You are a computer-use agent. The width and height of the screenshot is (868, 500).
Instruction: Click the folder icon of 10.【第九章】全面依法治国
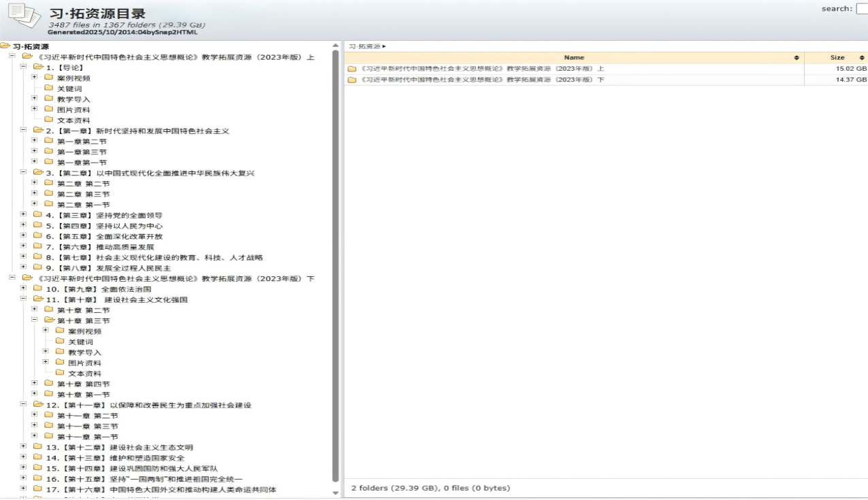click(37, 289)
